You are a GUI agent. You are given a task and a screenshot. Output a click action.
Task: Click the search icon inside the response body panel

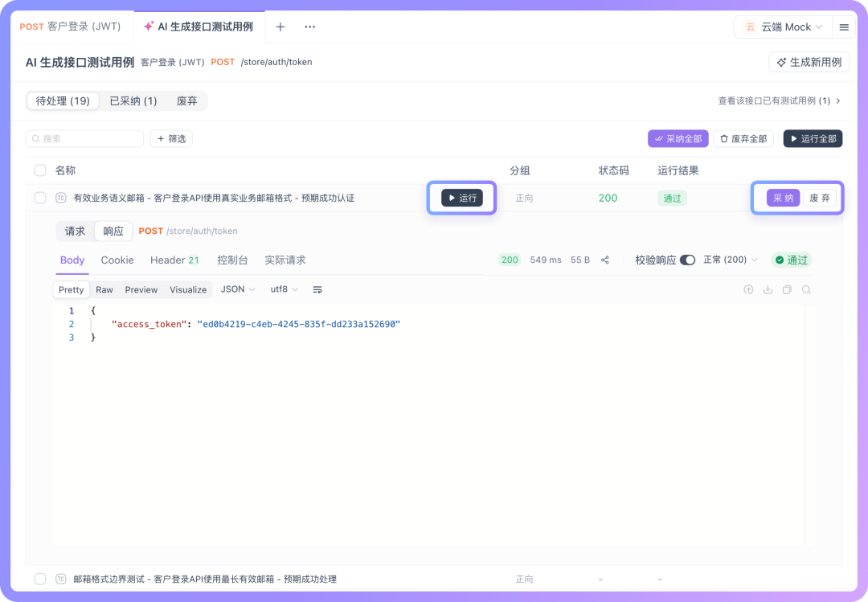click(x=806, y=289)
